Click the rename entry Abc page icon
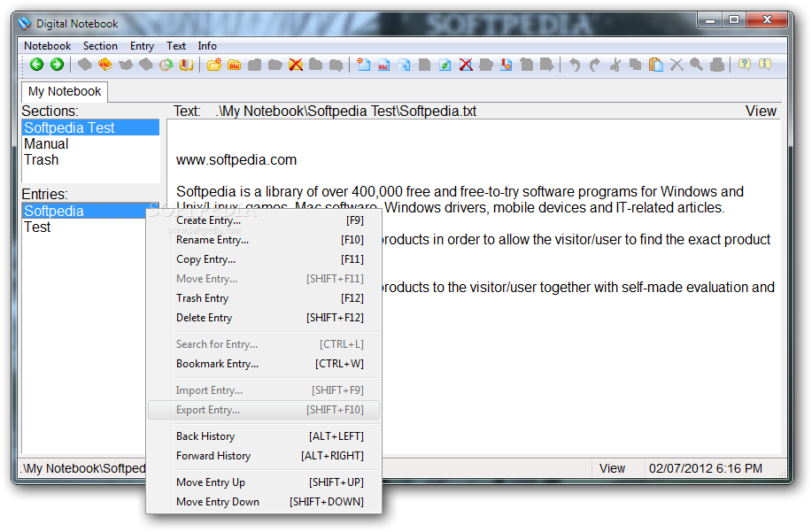Image resolution: width=812 pixels, height=532 pixels. (383, 66)
